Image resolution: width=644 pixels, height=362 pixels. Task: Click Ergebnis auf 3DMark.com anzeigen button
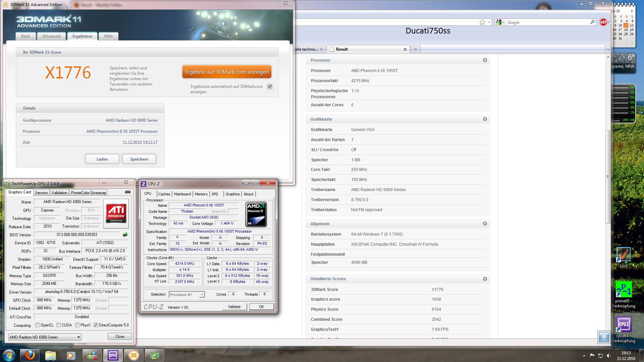[x=227, y=72]
